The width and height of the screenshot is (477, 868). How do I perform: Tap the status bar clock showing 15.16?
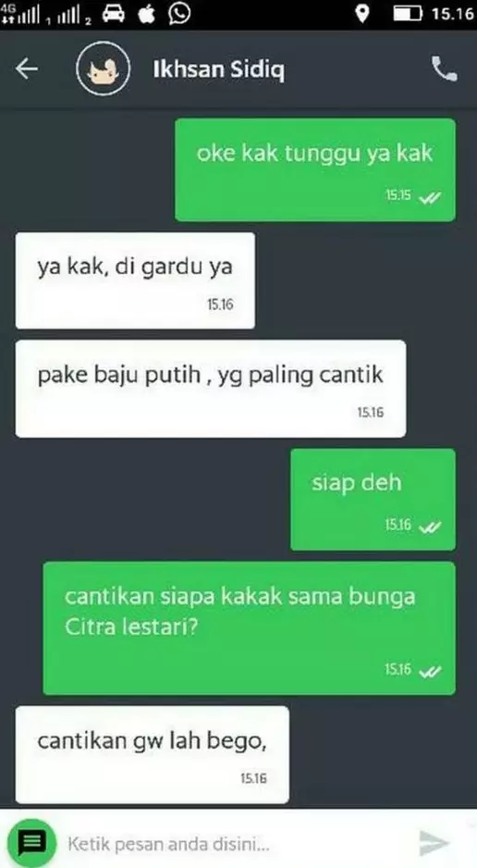tap(453, 15)
